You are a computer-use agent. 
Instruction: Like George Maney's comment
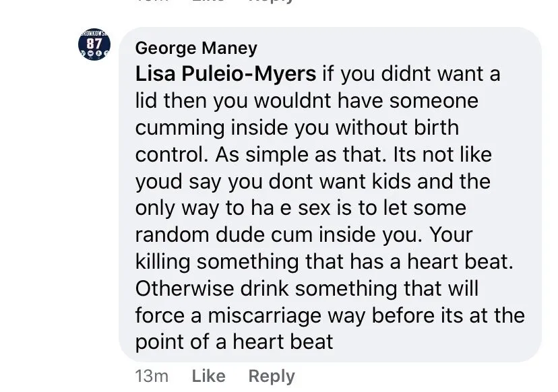tap(208, 376)
